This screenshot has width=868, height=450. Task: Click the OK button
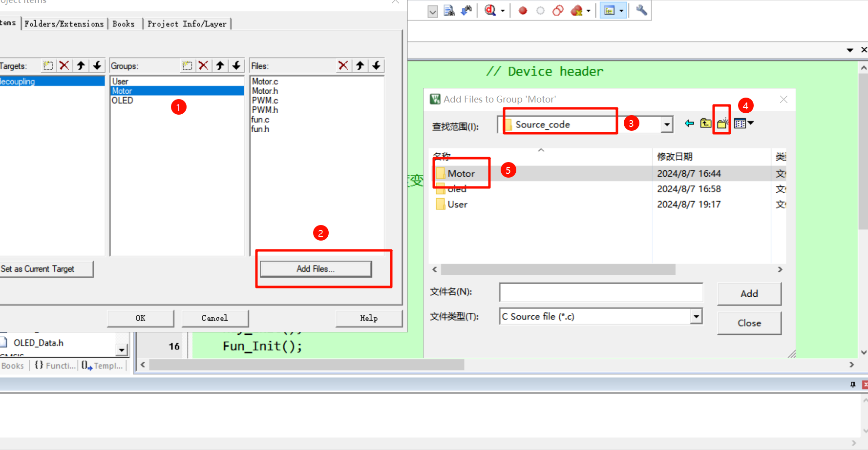tap(141, 318)
